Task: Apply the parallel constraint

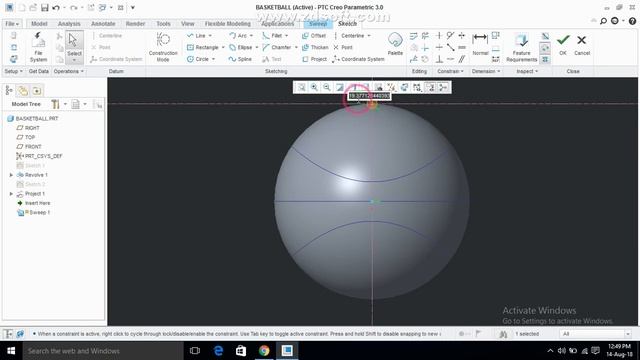Action: [x=462, y=59]
